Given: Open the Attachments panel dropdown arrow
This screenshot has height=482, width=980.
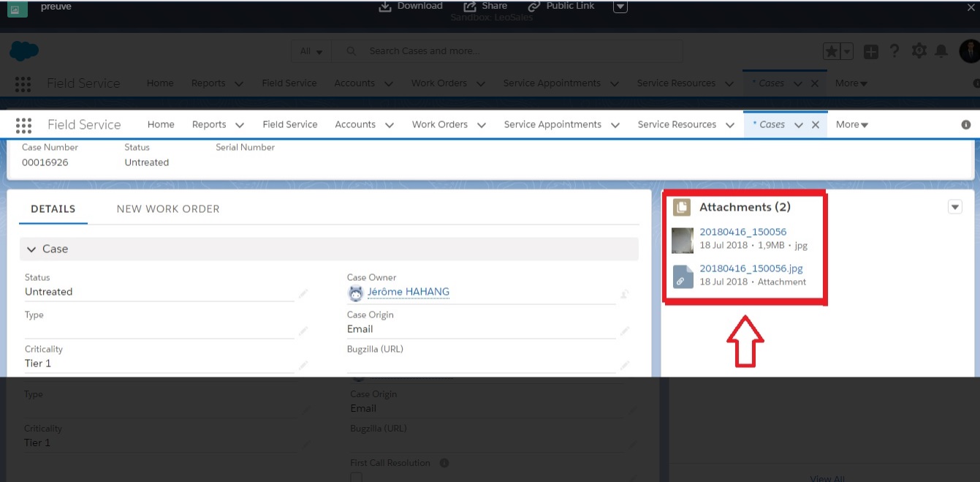Looking at the screenshot, I should 954,207.
